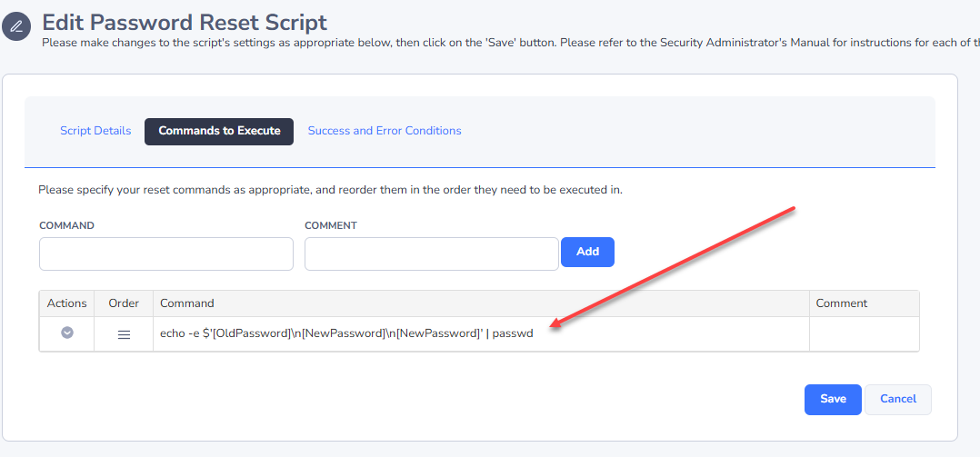This screenshot has height=457, width=980.
Task: Click the Command column header
Action: [x=187, y=303]
